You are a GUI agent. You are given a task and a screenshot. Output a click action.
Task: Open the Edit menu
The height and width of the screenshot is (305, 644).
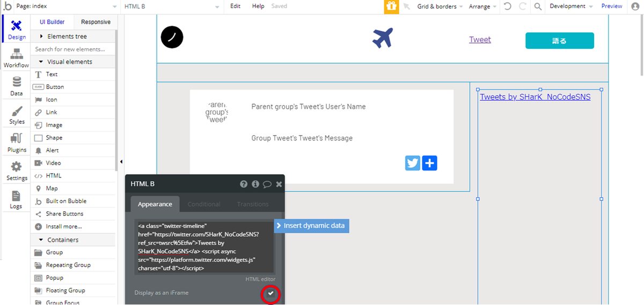tap(235, 6)
